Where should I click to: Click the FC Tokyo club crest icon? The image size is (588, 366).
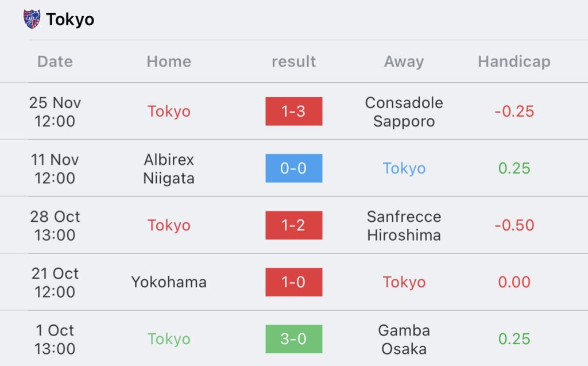point(32,19)
